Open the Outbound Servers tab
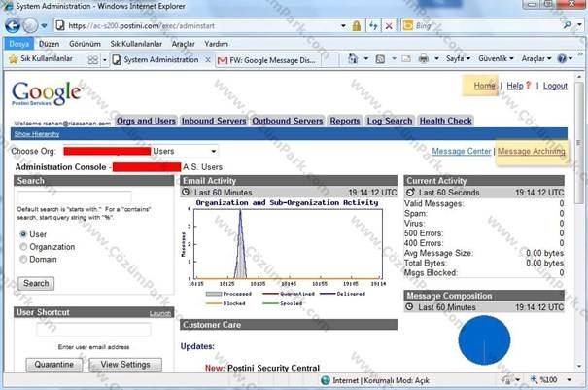Viewport: 588px width, 390px height. click(x=288, y=121)
